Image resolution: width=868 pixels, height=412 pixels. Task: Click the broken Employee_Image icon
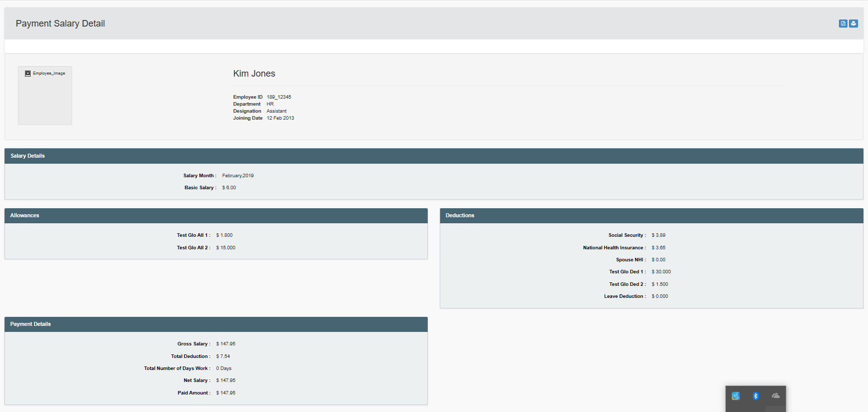tap(28, 74)
